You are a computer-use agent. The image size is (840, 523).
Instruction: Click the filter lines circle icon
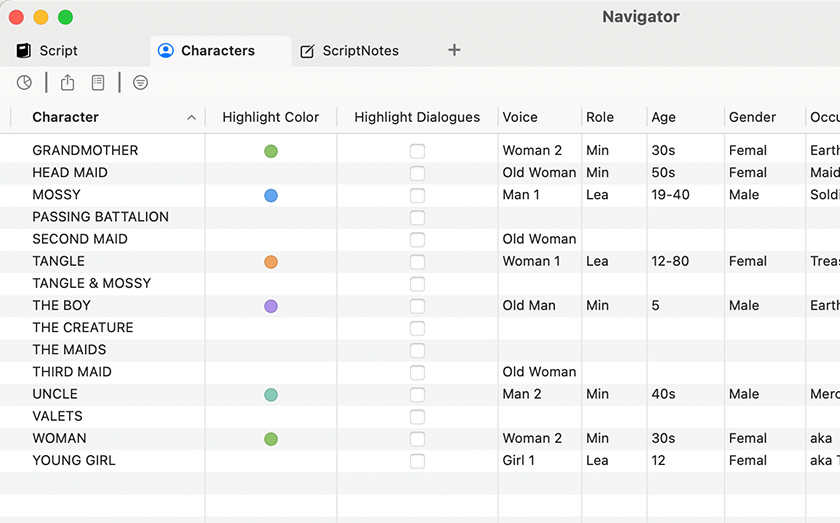(141, 83)
